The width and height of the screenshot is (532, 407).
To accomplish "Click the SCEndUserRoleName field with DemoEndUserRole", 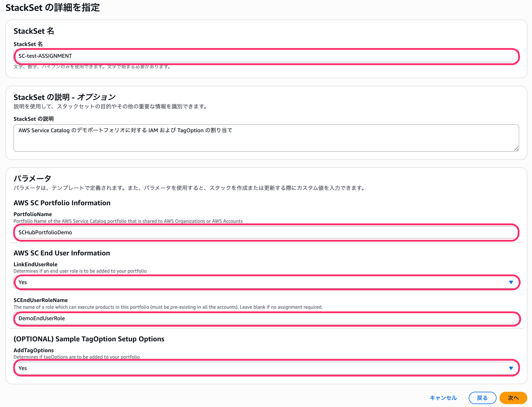I will [266, 318].
